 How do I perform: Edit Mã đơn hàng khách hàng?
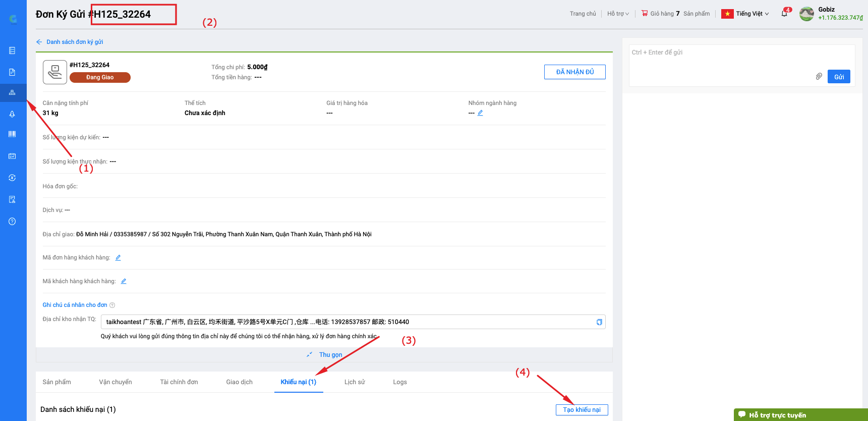coord(118,258)
